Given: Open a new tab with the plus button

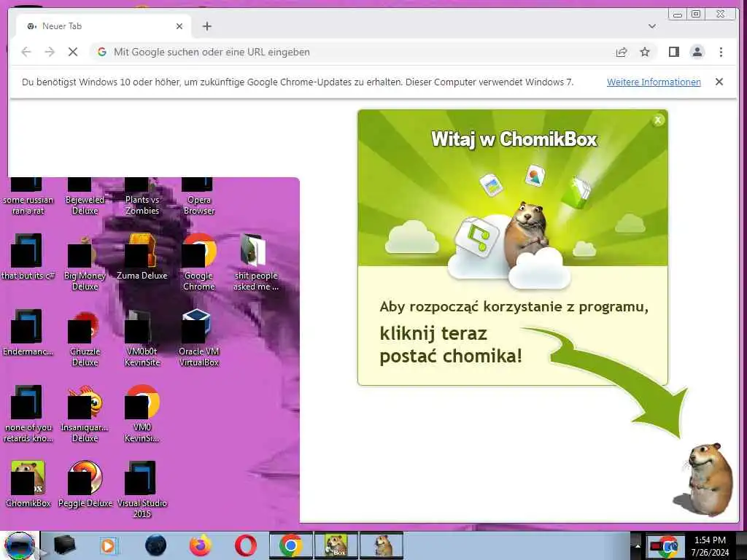Looking at the screenshot, I should (206, 26).
